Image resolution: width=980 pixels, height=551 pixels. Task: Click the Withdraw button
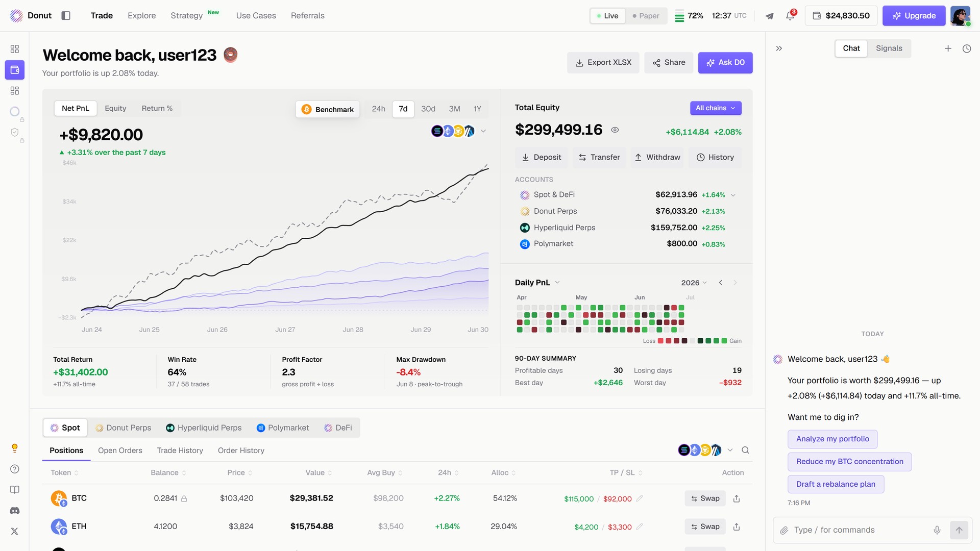coord(657,157)
